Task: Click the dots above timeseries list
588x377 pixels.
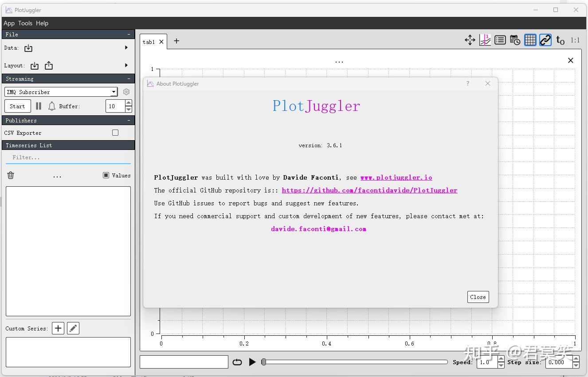Action: click(57, 176)
